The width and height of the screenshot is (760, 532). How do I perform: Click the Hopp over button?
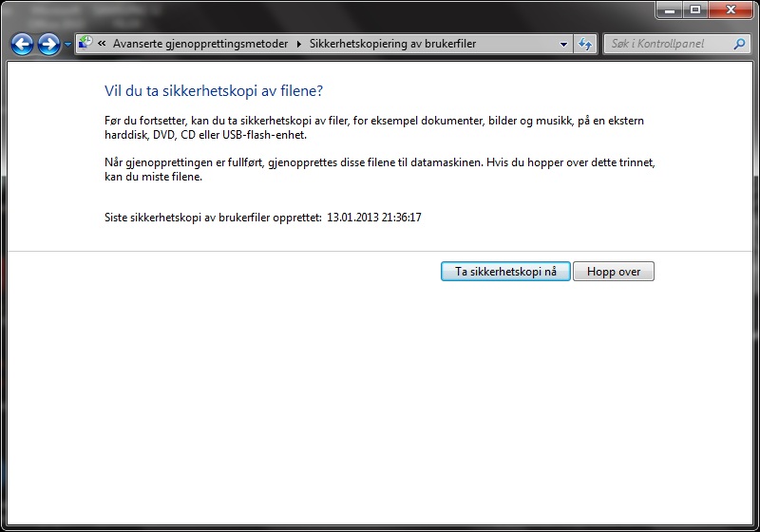(x=614, y=272)
